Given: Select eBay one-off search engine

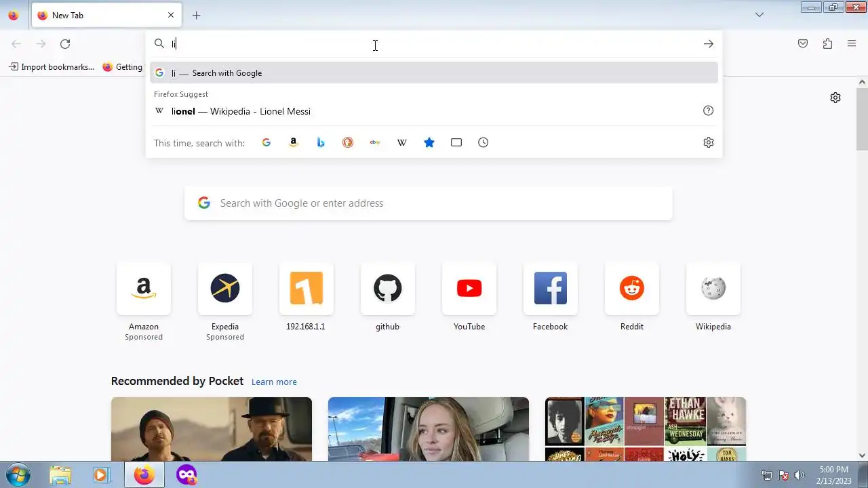Looking at the screenshot, I should (x=375, y=142).
